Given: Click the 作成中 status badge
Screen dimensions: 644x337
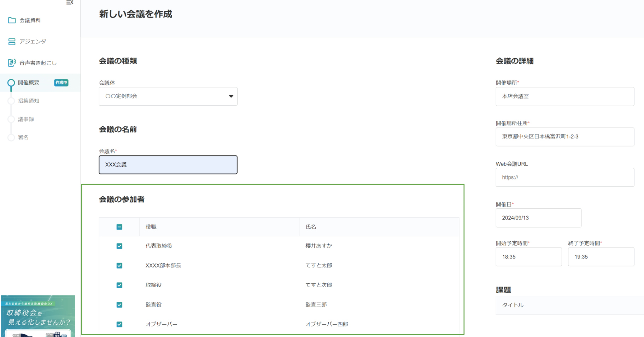Looking at the screenshot, I should tap(61, 83).
